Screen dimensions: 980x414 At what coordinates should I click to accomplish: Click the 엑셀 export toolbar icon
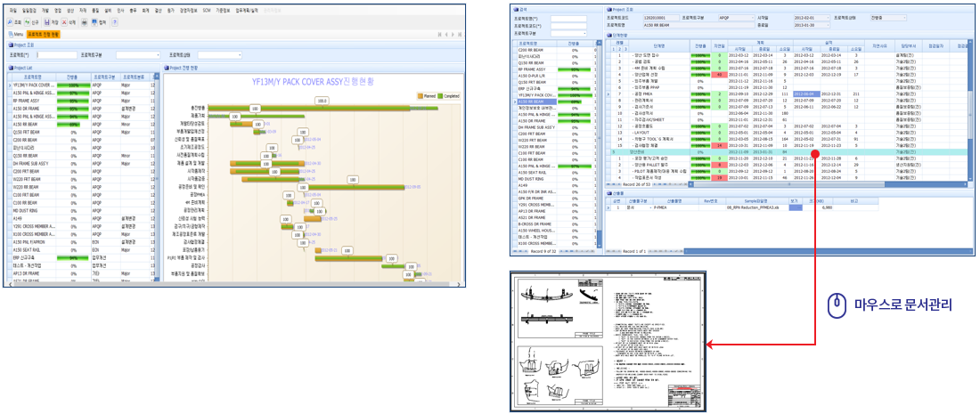94,22
